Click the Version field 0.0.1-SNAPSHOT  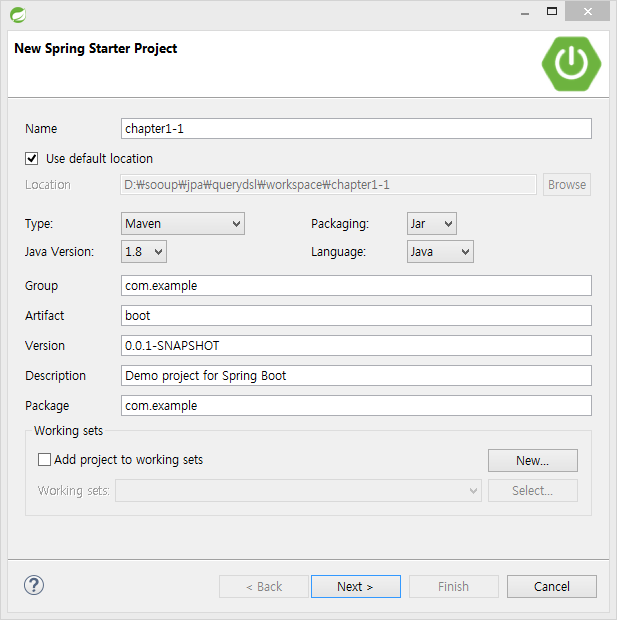[356, 346]
